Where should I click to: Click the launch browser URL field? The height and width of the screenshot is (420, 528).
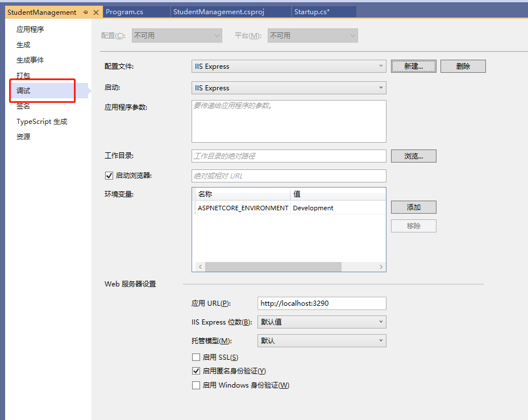coord(289,176)
